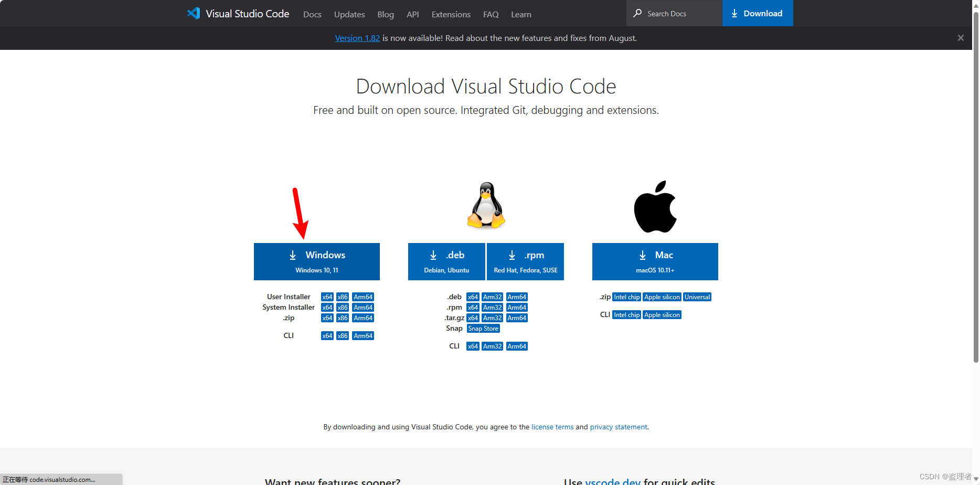Select the Linux .deb Arm64 build

click(517, 297)
